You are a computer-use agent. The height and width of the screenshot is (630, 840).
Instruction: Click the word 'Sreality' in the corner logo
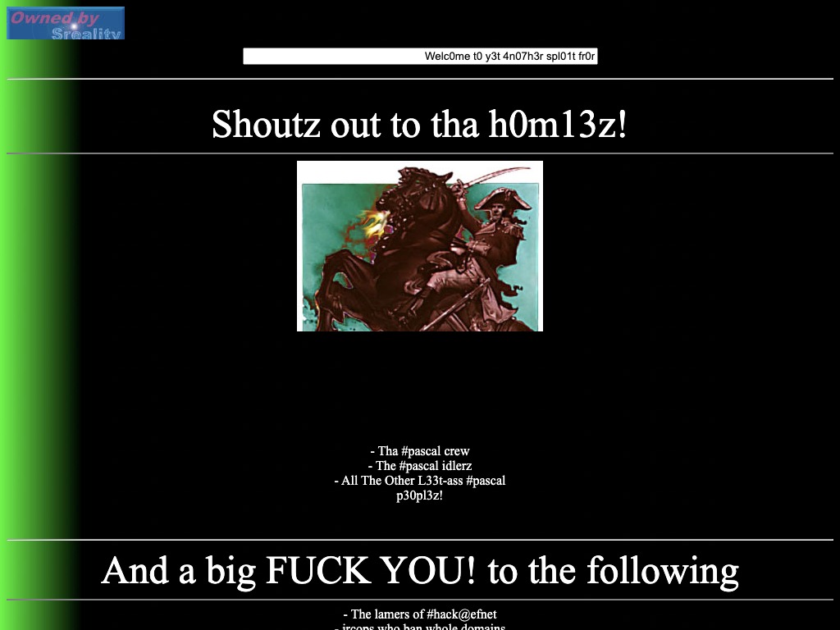point(86,34)
